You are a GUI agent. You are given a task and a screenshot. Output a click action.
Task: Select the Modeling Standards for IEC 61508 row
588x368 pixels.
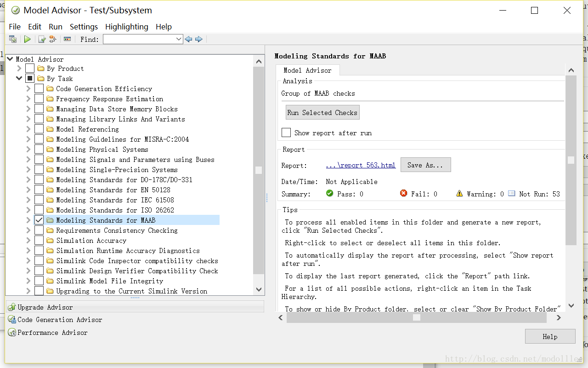click(x=115, y=200)
